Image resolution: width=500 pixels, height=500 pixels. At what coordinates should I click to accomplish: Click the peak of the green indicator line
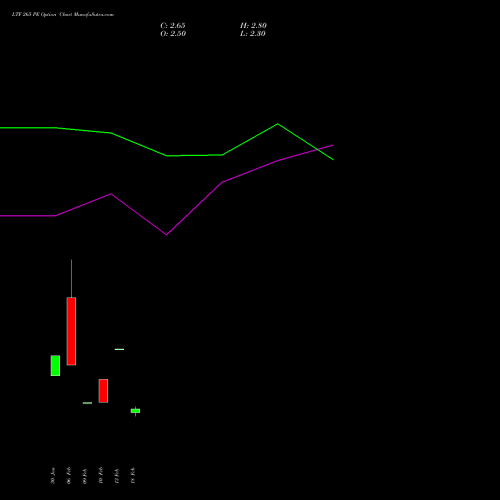click(278, 124)
